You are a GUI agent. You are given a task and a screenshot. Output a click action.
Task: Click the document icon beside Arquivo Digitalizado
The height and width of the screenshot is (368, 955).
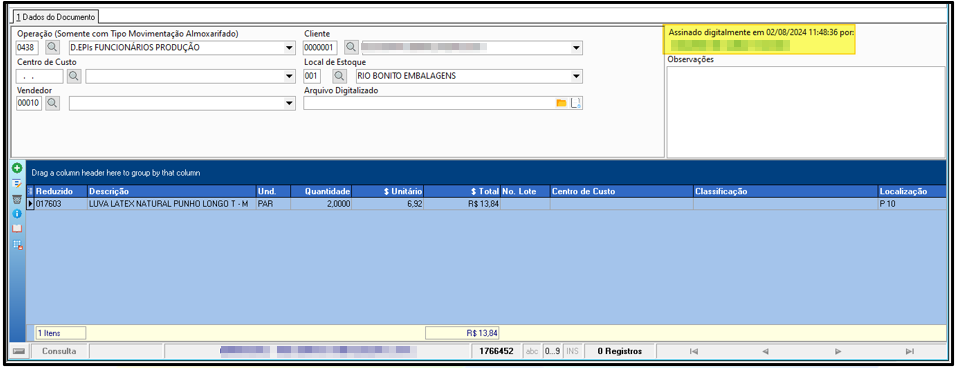tap(576, 104)
